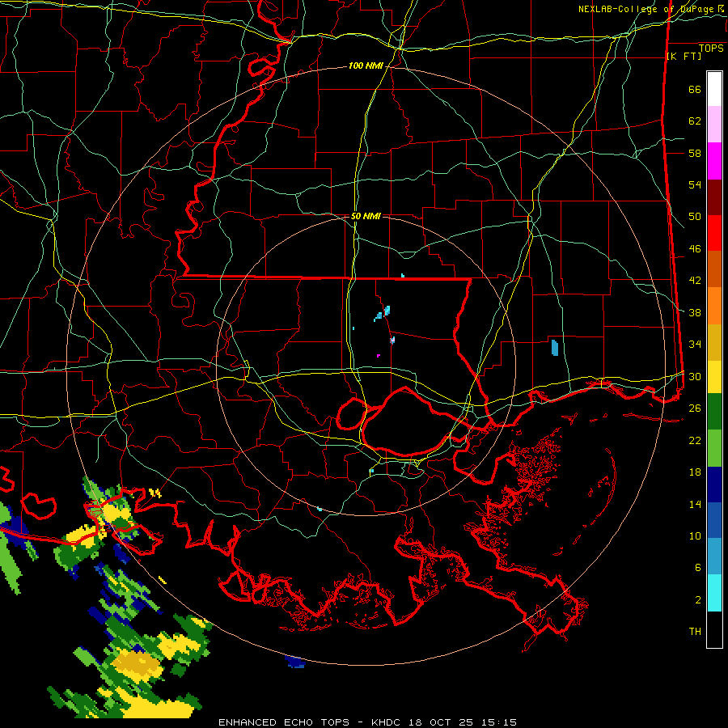Click the legend value 50
The height and width of the screenshot is (728, 728).
pos(695,216)
